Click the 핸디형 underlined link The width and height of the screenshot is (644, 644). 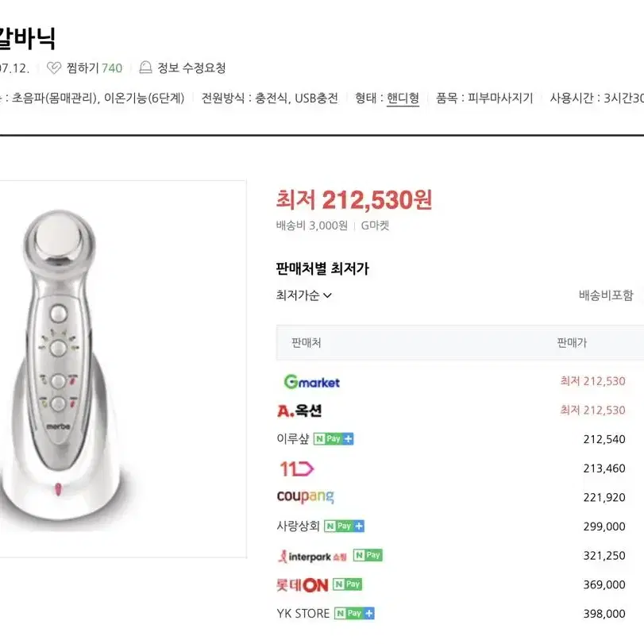pos(403,98)
